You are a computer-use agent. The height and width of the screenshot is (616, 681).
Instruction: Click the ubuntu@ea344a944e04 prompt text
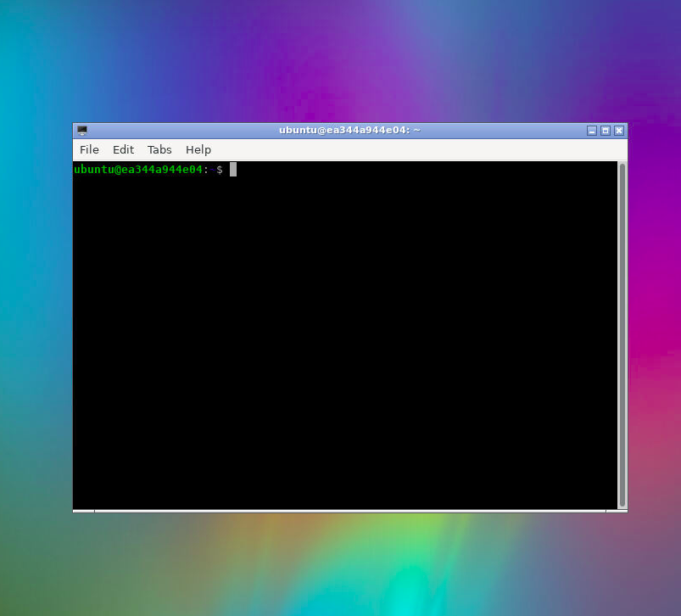tap(138, 170)
